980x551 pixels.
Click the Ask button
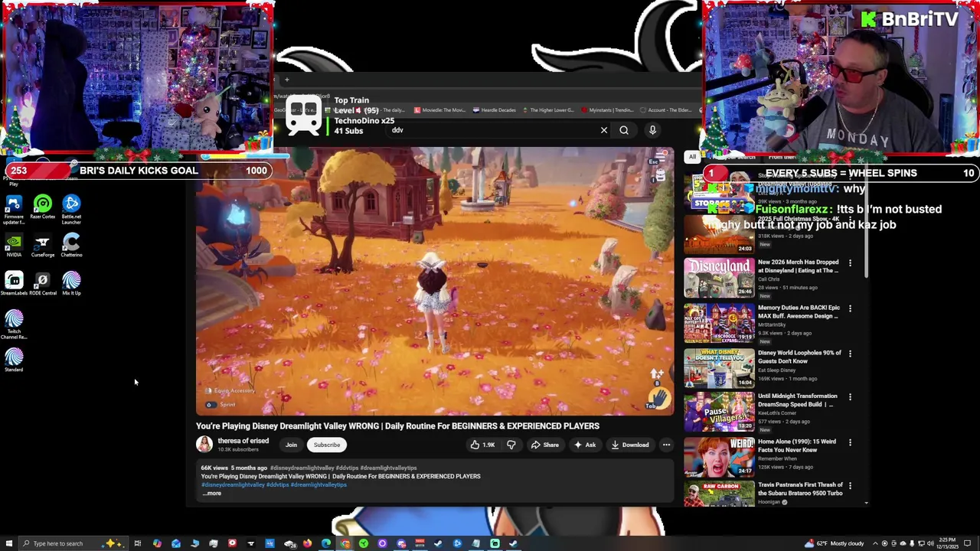coord(585,445)
